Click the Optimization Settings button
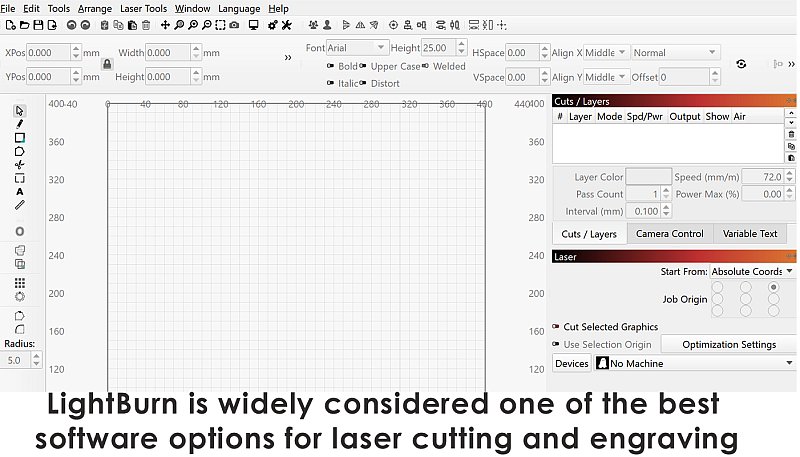The width and height of the screenshot is (800, 457). 729,345
